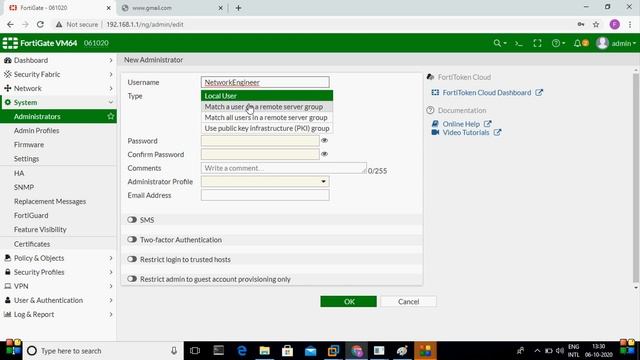Focus the Username input field
Image resolution: width=640 pixels, height=360 pixels.
pos(265,82)
